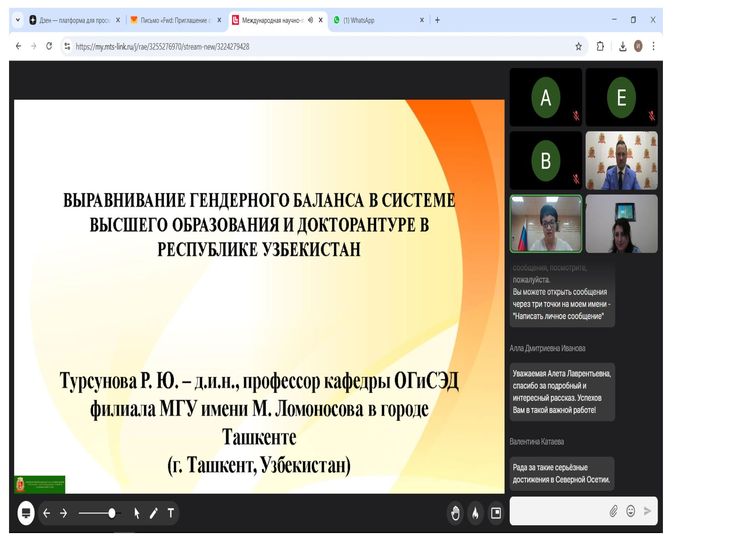The width and height of the screenshot is (756, 535).
Task: Click the raise hand icon
Action: [x=455, y=513]
